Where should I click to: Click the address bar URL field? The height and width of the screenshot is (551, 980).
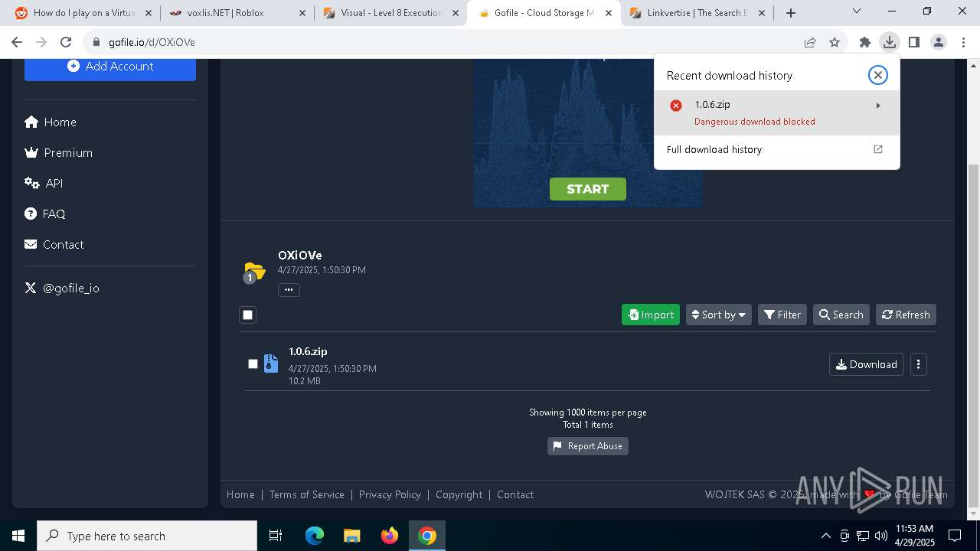pos(444,42)
